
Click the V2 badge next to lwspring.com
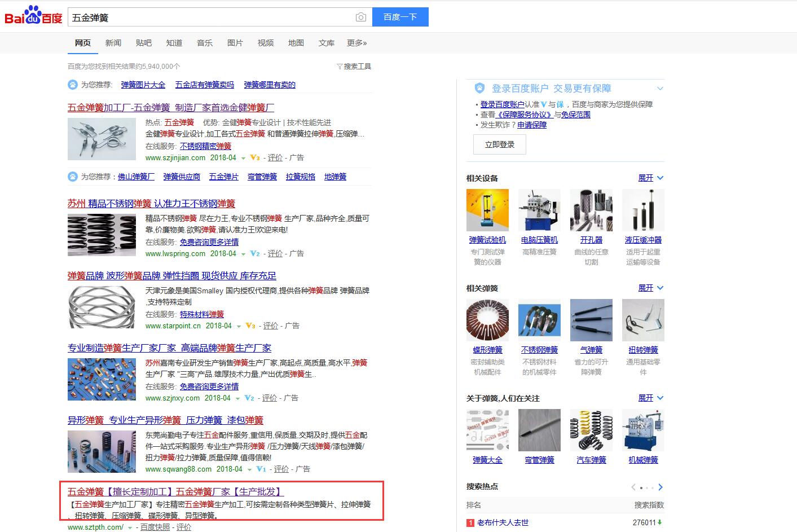point(255,254)
